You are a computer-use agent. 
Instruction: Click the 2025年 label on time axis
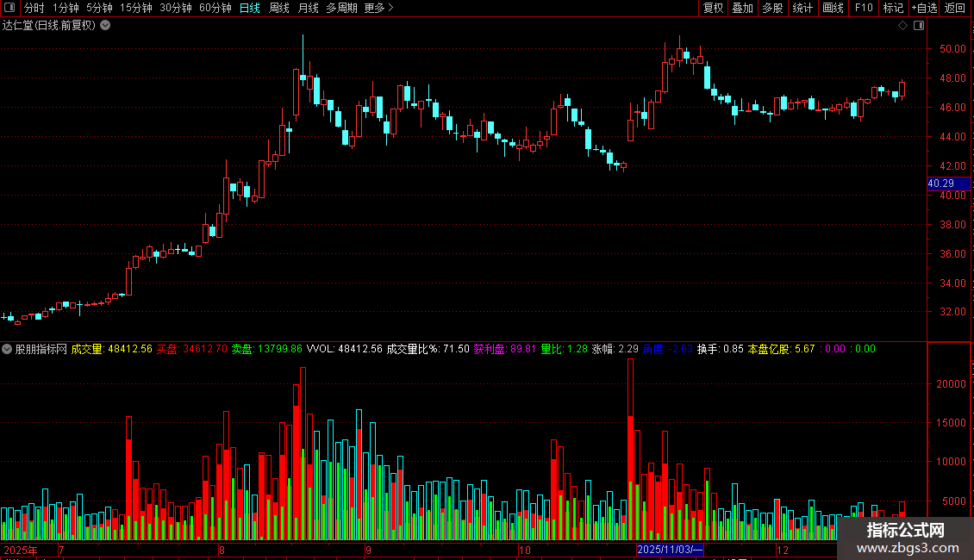point(21,550)
